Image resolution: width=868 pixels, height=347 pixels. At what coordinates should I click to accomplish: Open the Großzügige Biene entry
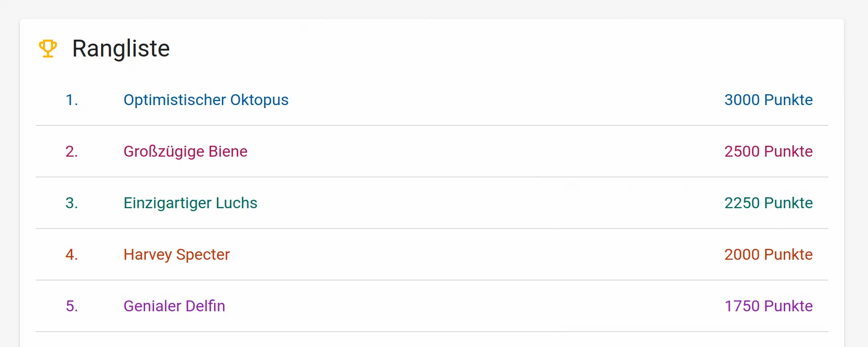tap(185, 152)
